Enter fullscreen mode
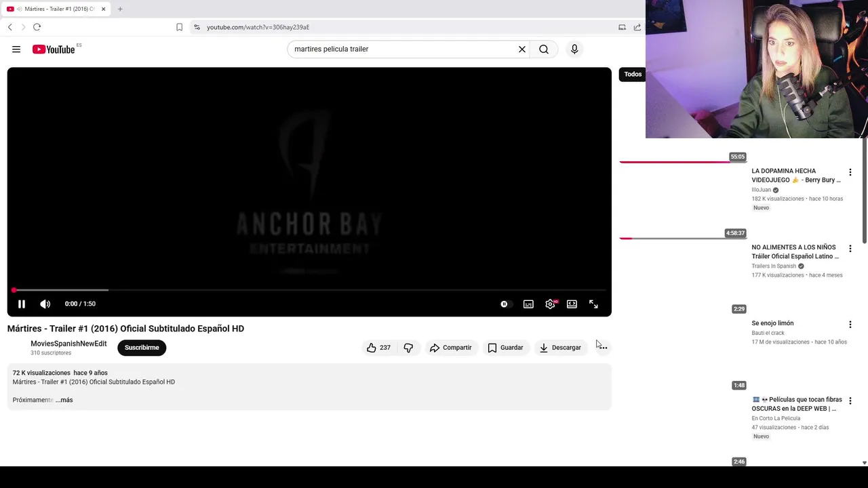The image size is (868, 488). 593,304
